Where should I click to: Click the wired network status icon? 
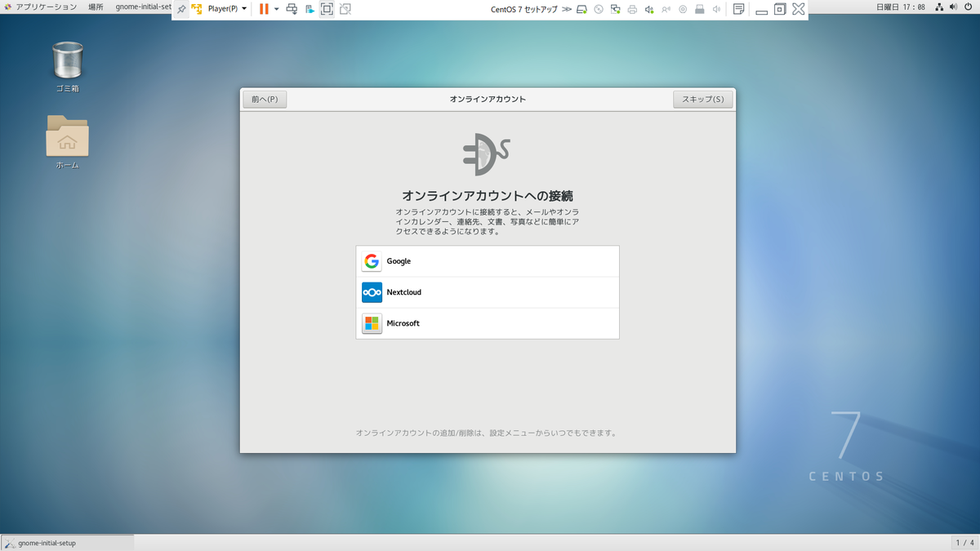[939, 7]
